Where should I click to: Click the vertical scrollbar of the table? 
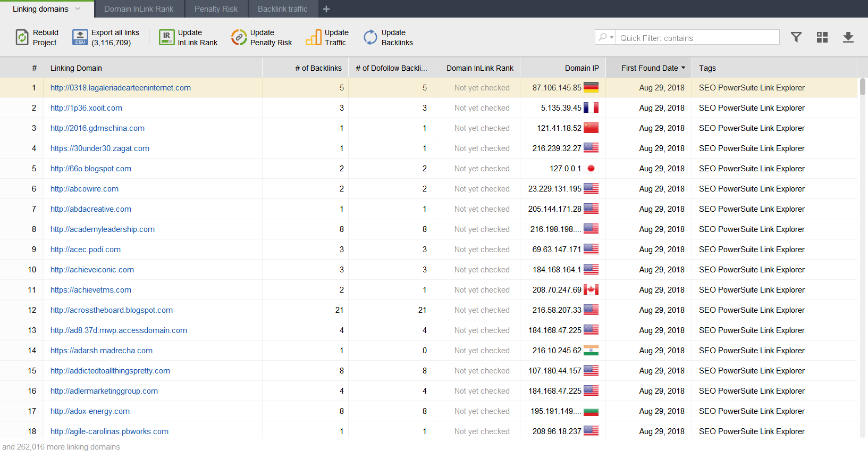pyautogui.click(x=863, y=87)
